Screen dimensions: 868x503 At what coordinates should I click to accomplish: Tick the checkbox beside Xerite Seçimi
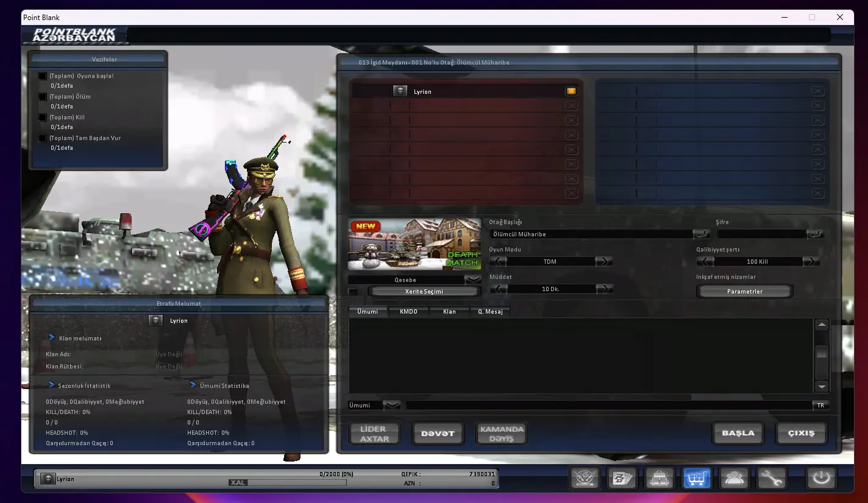353,292
